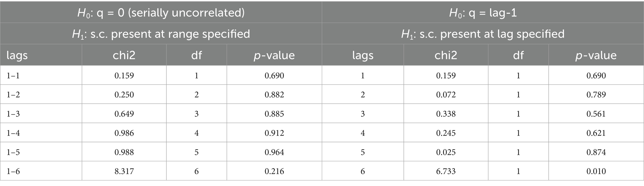
Task: Select "H1: s.c. present at lag specified" header
Action: point(483,34)
